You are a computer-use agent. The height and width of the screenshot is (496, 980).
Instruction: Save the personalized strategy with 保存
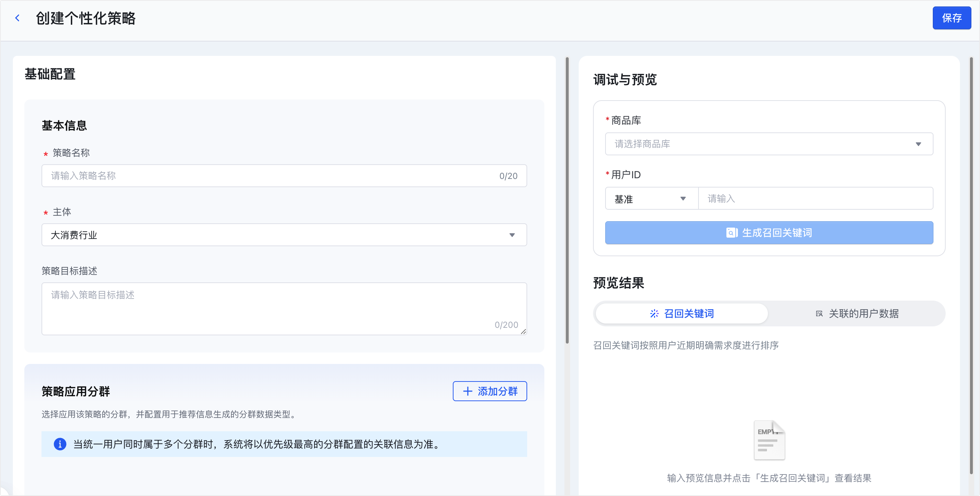[951, 18]
